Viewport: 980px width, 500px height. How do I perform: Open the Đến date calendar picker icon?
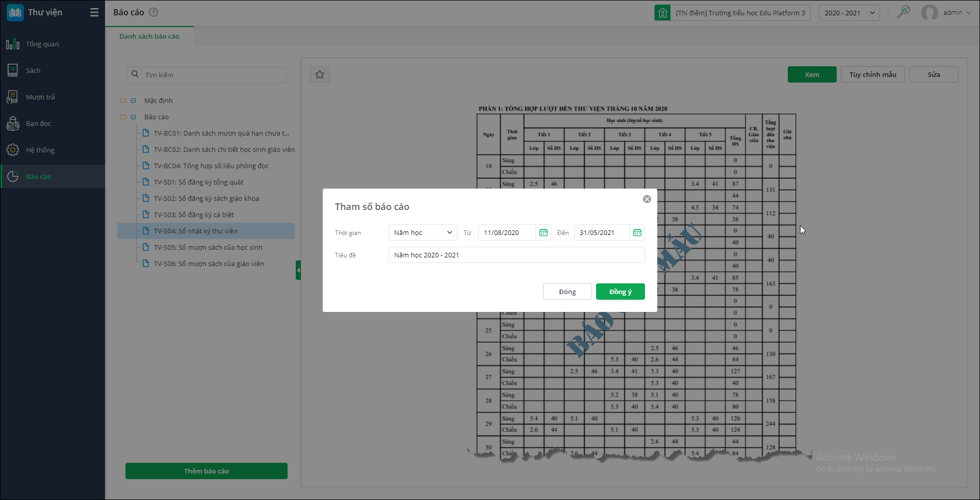[637, 232]
